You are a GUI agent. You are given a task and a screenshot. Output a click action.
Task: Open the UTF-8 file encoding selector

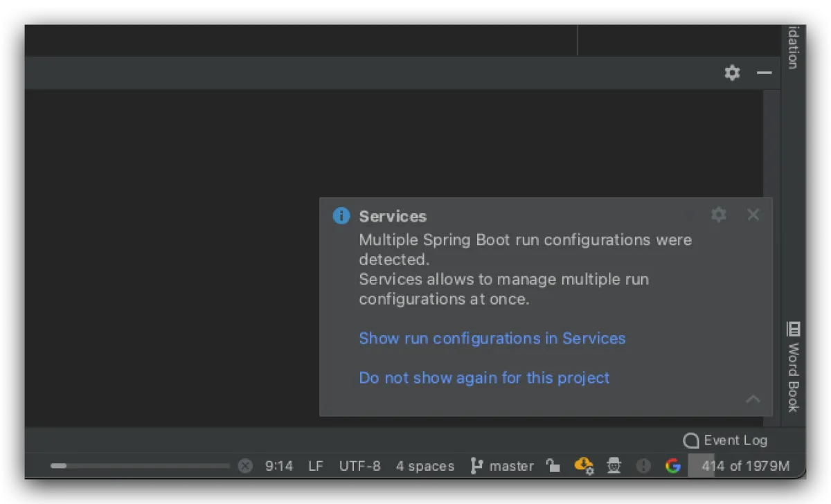[x=359, y=466]
